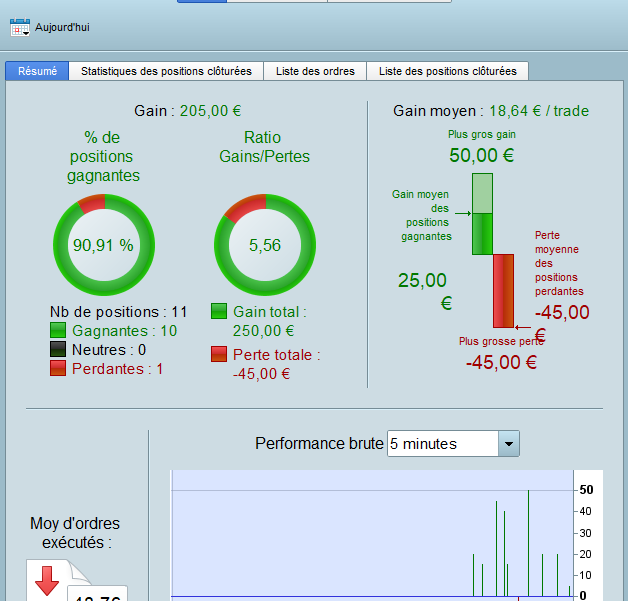This screenshot has height=601, width=628.
Task: Open Statistiques des positions clôturées tab
Action: (x=166, y=71)
